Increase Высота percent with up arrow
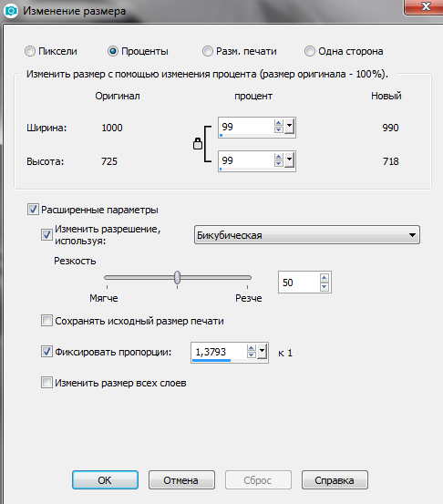This screenshot has height=504, width=443. 279,157
